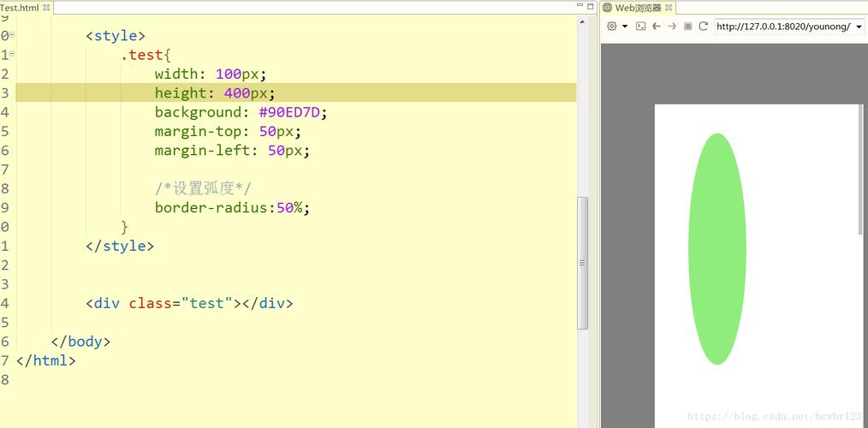Click the editor vertical scrollbar thumb
This screenshot has height=428, width=868.
tap(583, 263)
